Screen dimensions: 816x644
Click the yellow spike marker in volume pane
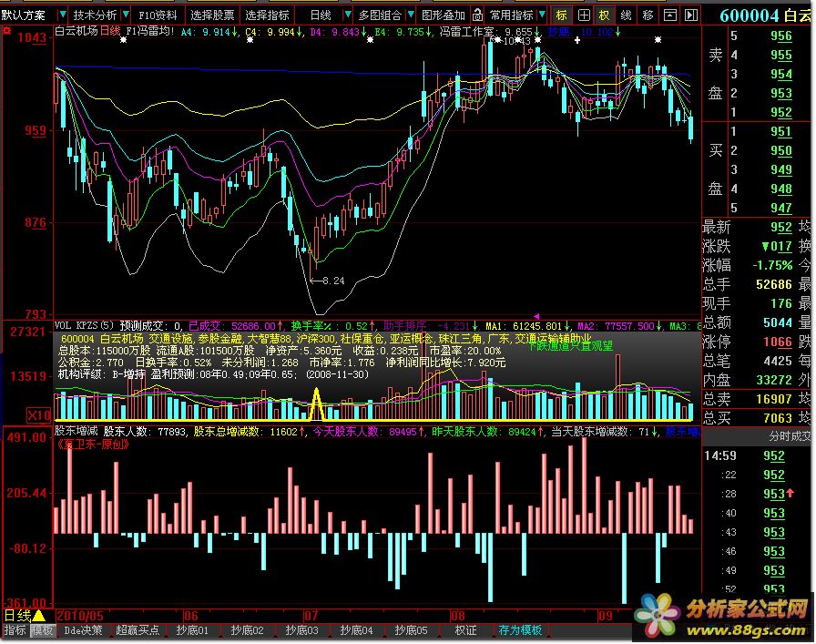(x=316, y=404)
